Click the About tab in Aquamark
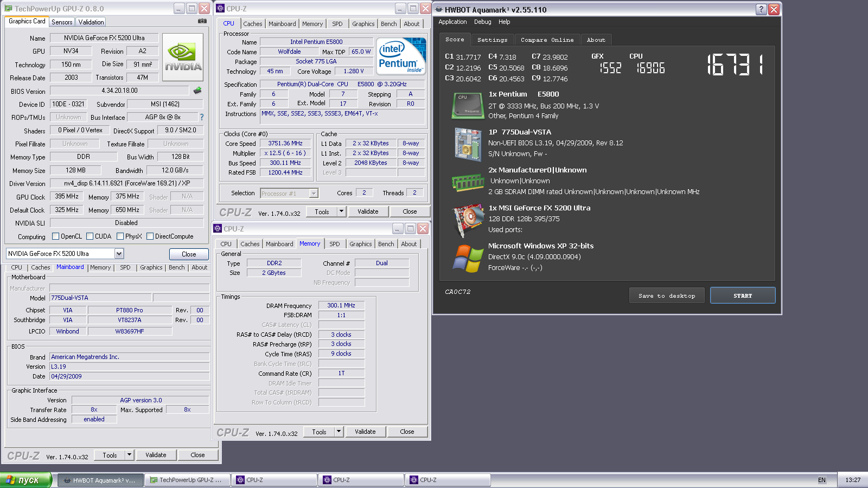868x488 pixels. point(596,40)
